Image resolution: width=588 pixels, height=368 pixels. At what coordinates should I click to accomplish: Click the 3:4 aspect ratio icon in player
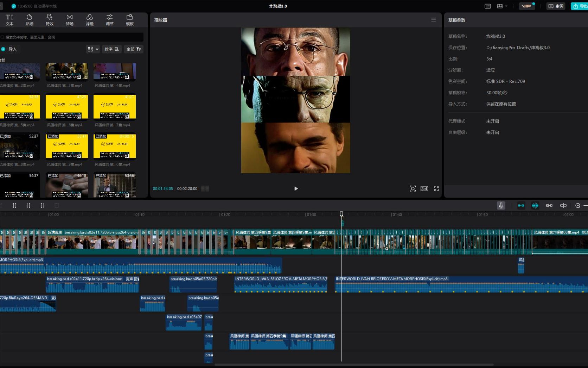coord(424,189)
